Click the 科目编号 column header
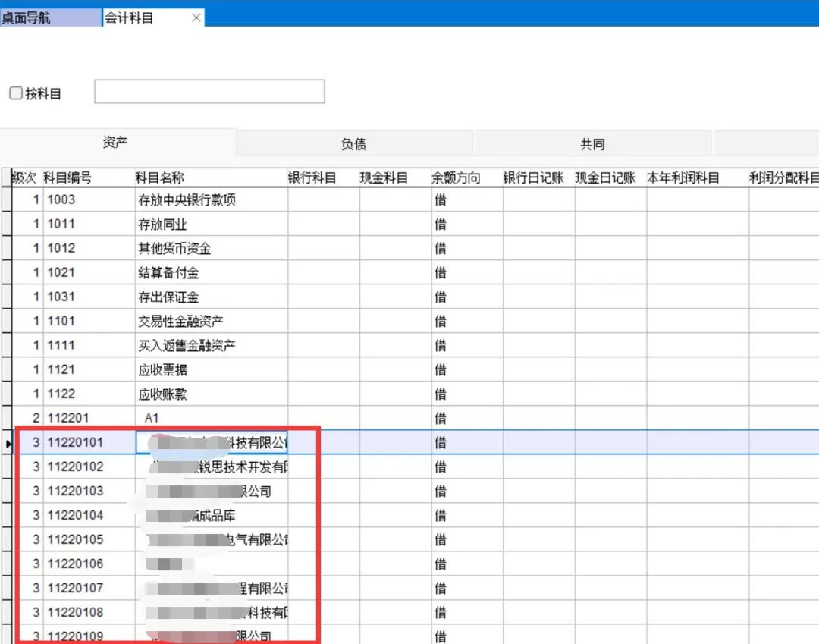Viewport: 819px width, 644px height. pyautogui.click(x=68, y=178)
